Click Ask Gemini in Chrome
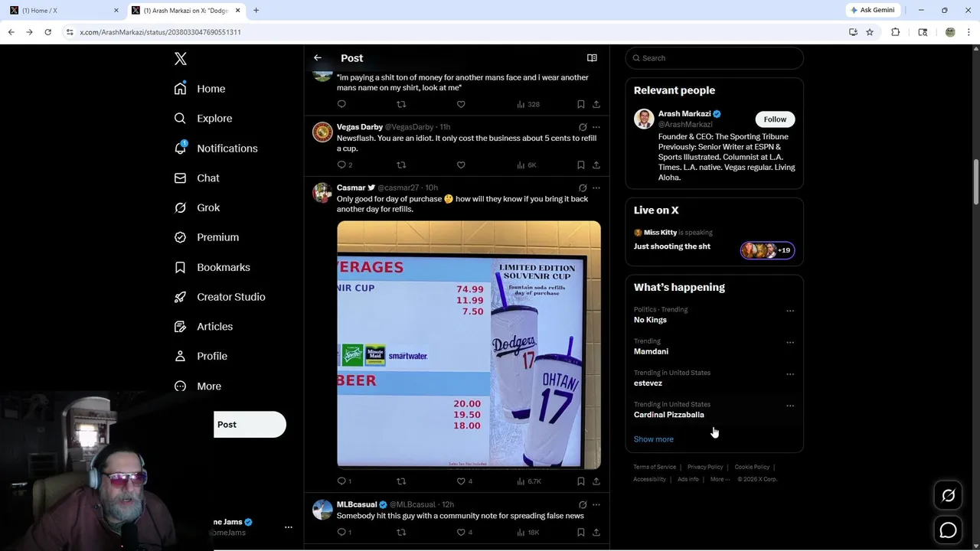 pyautogui.click(x=872, y=10)
